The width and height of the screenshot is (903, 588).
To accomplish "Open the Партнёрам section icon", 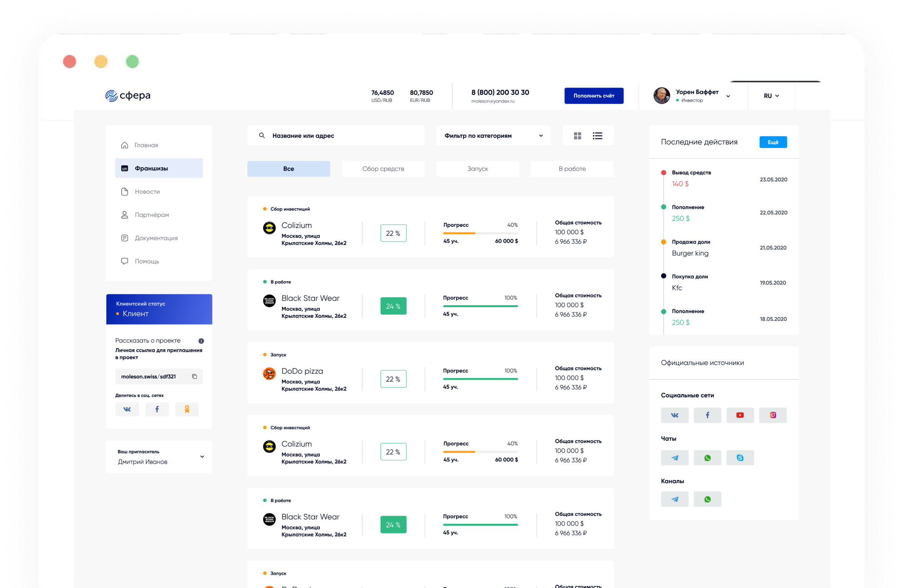I will 125,215.
